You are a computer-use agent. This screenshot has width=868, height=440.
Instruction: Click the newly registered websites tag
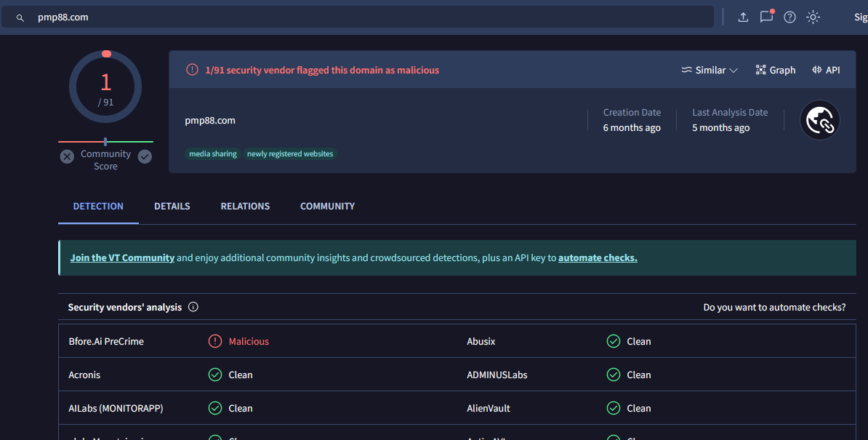(x=290, y=154)
